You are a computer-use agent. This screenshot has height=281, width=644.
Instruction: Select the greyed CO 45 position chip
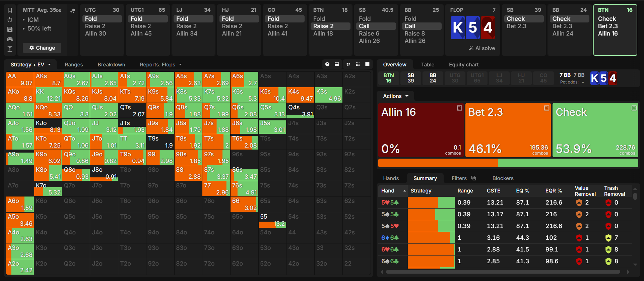[x=543, y=78]
